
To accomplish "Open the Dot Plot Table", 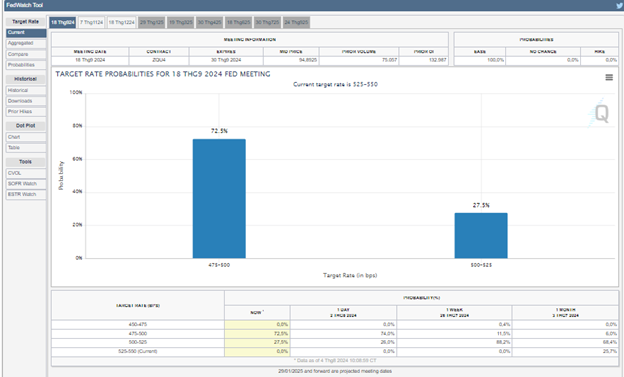I will [26, 148].
